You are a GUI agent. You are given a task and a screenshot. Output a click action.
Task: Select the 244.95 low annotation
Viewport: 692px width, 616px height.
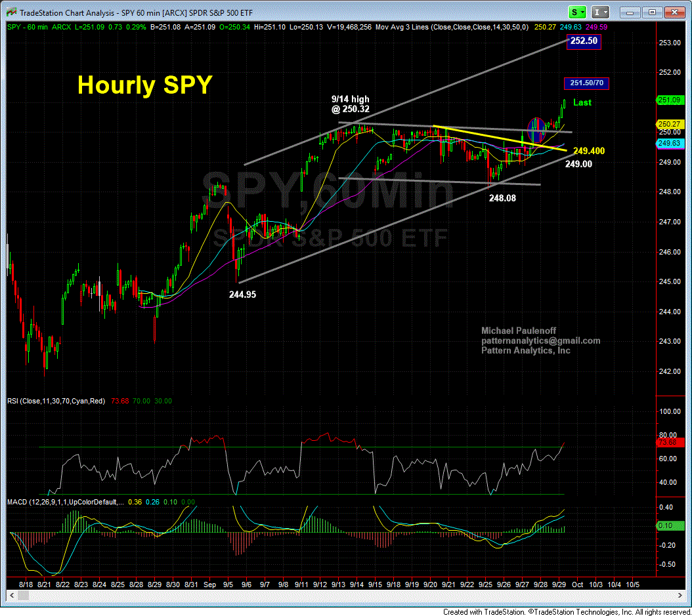click(242, 295)
